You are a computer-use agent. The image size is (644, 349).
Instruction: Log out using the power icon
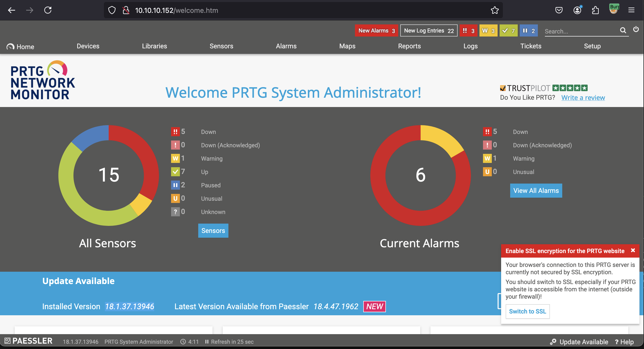[x=636, y=29]
